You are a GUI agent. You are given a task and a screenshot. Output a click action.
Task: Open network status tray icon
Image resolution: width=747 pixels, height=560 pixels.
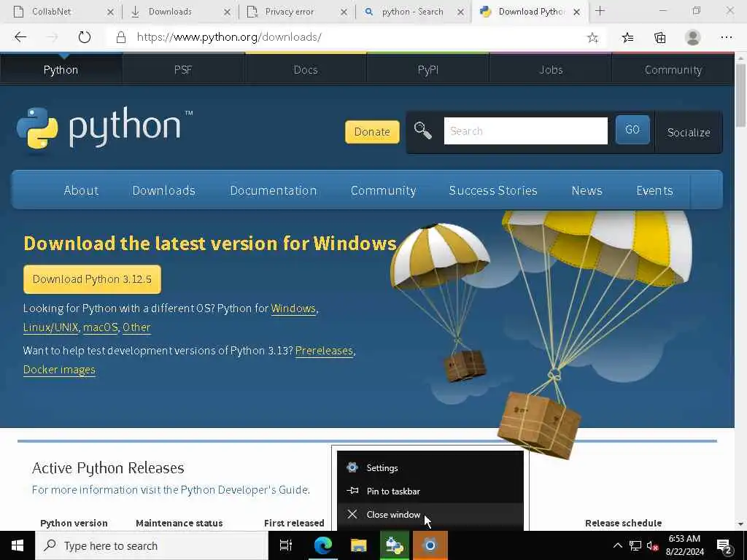point(635,545)
